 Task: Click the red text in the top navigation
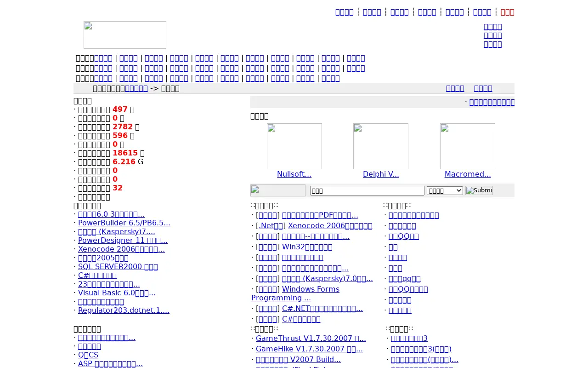point(508,12)
